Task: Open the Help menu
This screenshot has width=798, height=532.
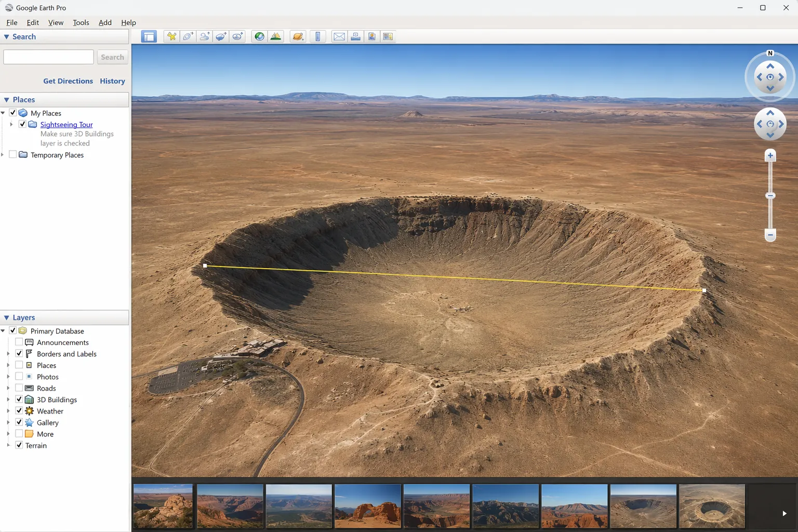Action: (x=128, y=22)
